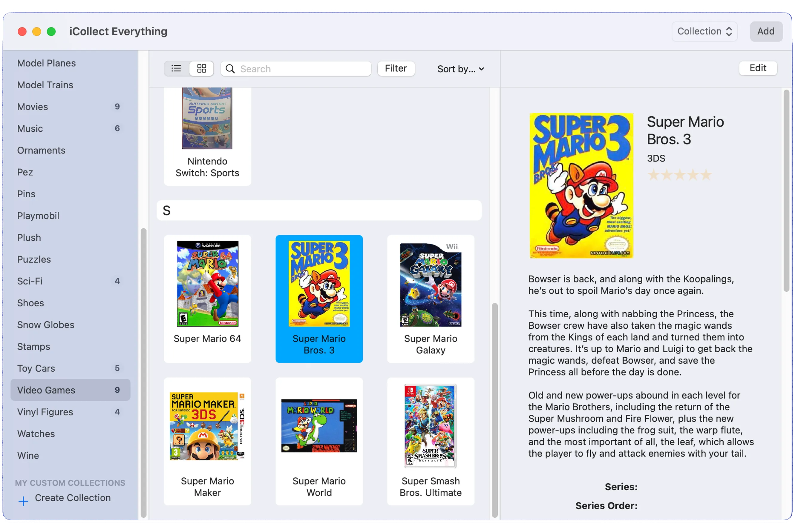Screen dimensions: 795x532
Task: Expand the Sort by menu
Action: [x=460, y=69]
